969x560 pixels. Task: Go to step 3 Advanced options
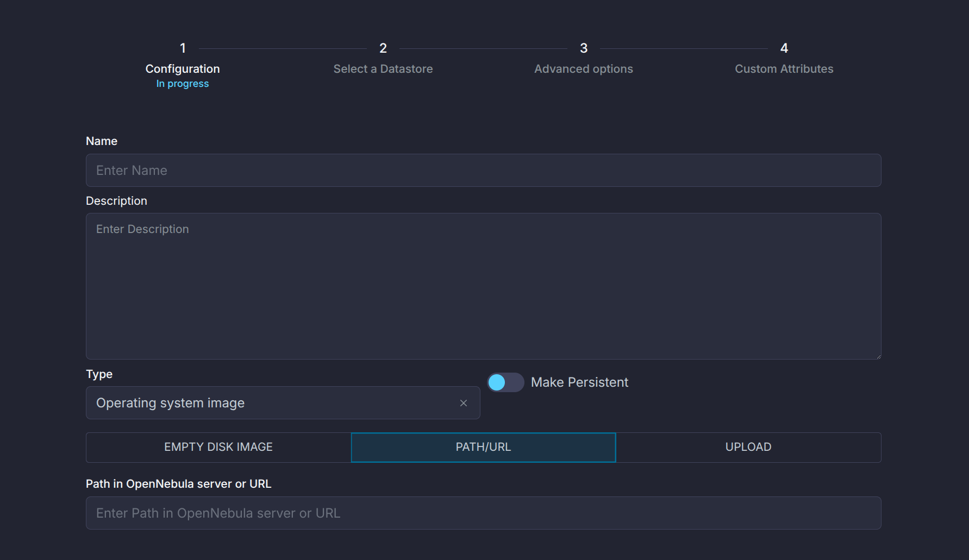pyautogui.click(x=584, y=59)
